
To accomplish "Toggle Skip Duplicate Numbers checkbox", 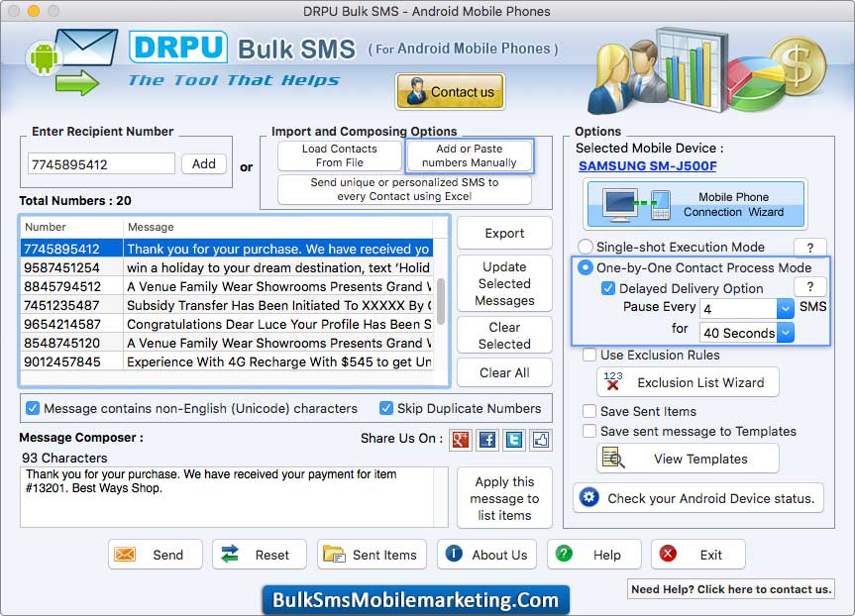I will [386, 408].
